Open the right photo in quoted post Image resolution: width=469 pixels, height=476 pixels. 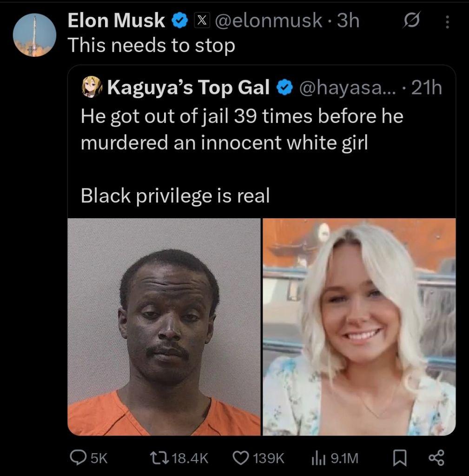[x=359, y=327]
